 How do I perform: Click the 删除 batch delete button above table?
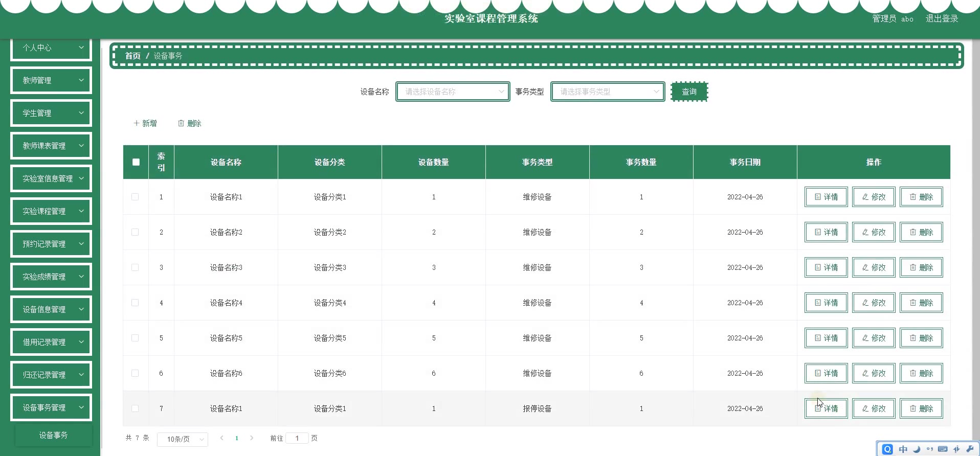(x=190, y=123)
